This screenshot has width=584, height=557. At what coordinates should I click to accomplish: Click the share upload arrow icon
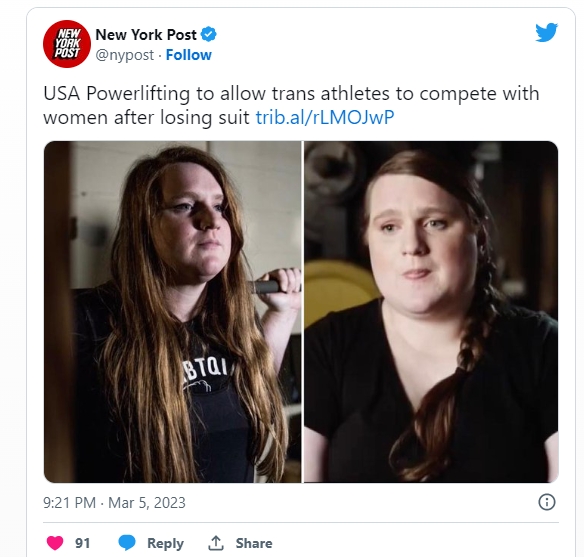(216, 543)
